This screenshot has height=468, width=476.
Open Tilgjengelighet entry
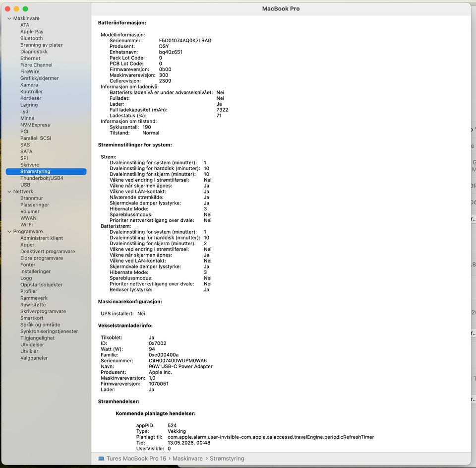[38, 338]
